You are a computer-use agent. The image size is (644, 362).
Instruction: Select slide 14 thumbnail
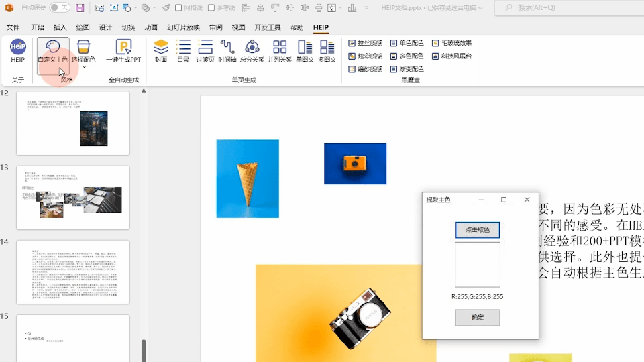coord(73,272)
